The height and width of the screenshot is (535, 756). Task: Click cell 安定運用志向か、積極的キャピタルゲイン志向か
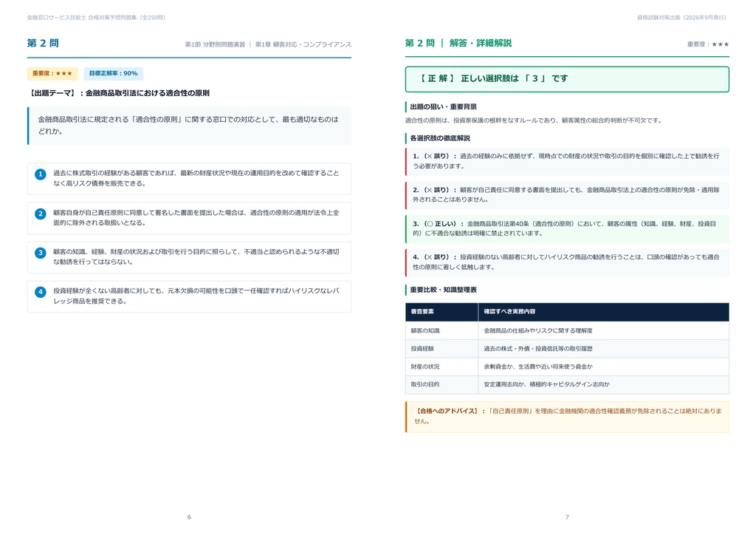pos(604,384)
